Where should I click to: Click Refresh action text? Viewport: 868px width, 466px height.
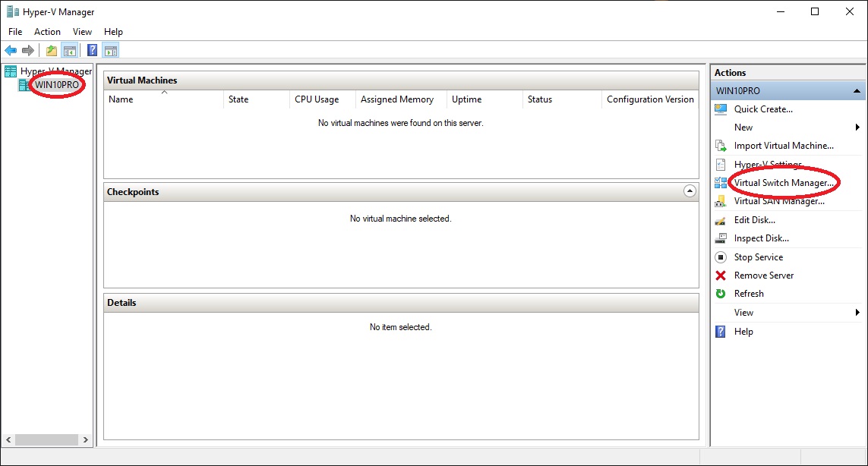pos(749,294)
